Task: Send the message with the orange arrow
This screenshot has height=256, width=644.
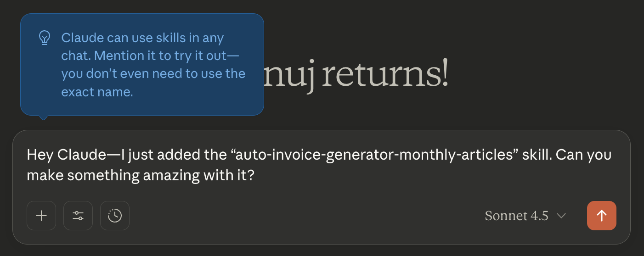Action: pyautogui.click(x=601, y=216)
